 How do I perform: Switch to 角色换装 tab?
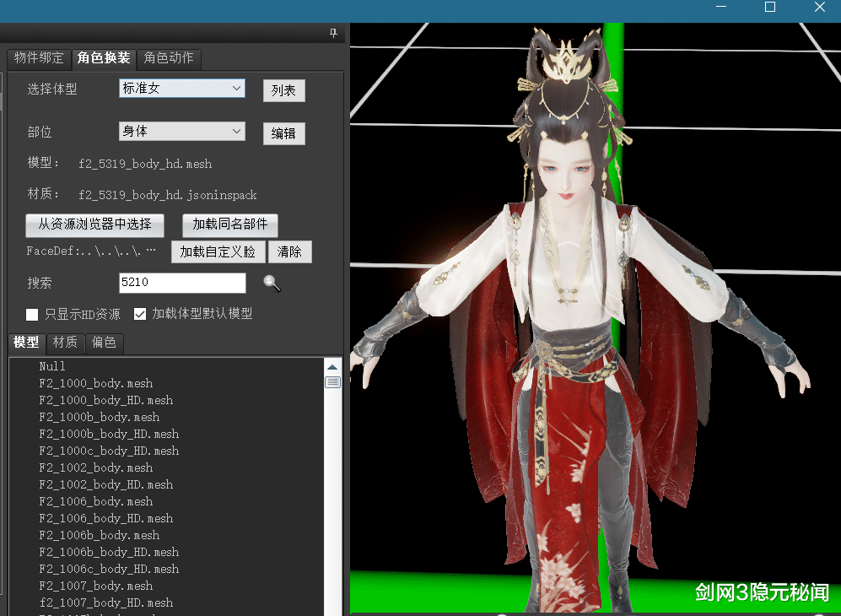(104, 58)
